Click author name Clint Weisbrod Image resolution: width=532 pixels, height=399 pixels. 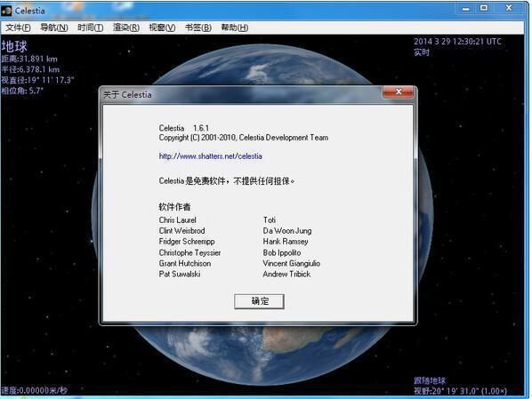(x=181, y=231)
